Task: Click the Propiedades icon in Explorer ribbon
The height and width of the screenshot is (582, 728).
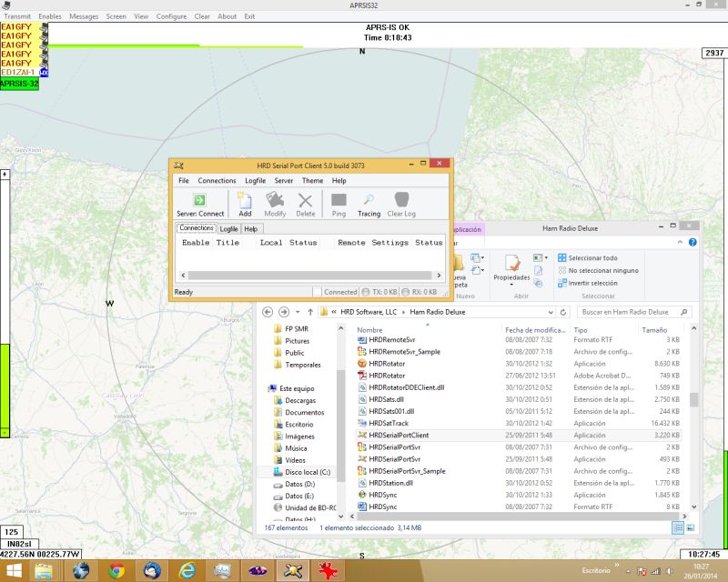Action: [x=511, y=264]
